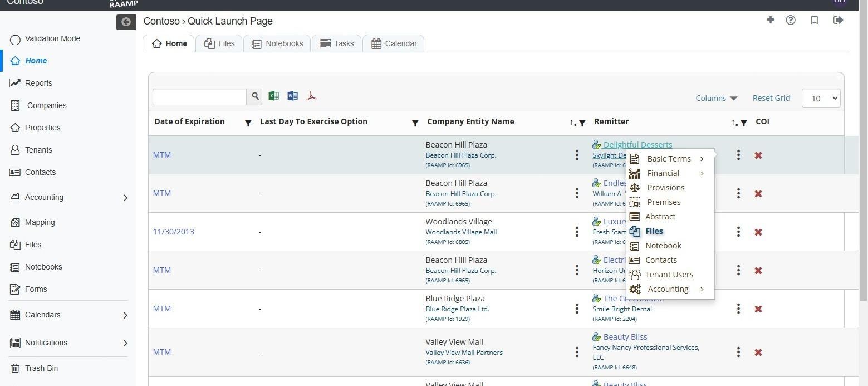Expand Accounting in the left sidebar
The height and width of the screenshot is (386, 868).
point(125,198)
